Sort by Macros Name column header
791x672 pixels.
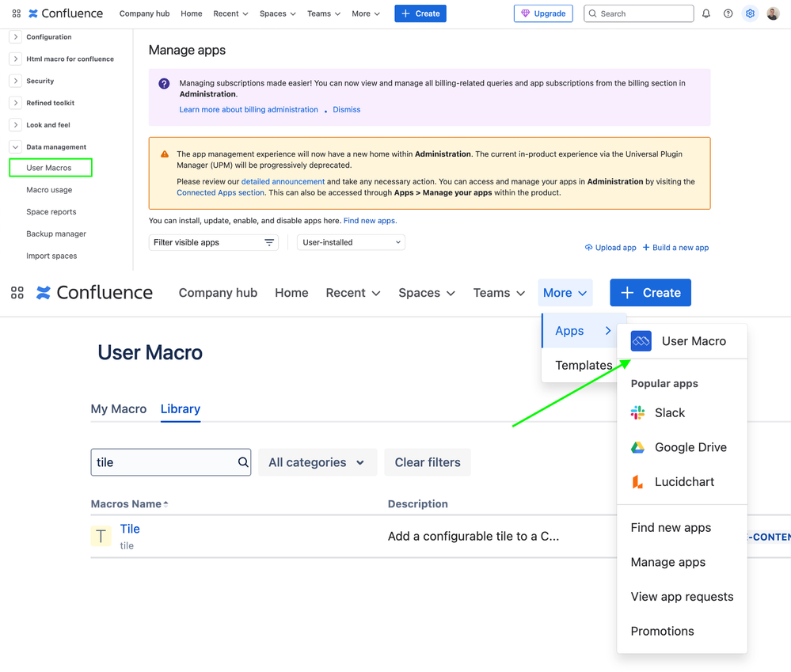130,504
